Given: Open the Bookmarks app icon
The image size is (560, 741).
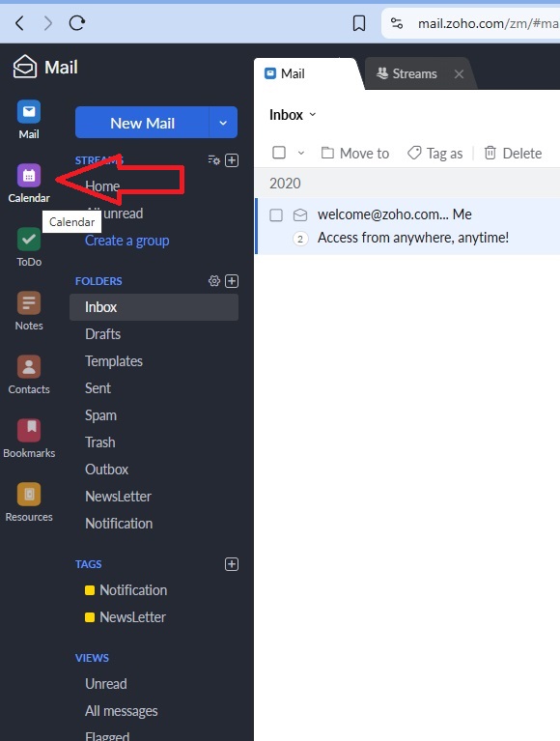Looking at the screenshot, I should pos(29,431).
